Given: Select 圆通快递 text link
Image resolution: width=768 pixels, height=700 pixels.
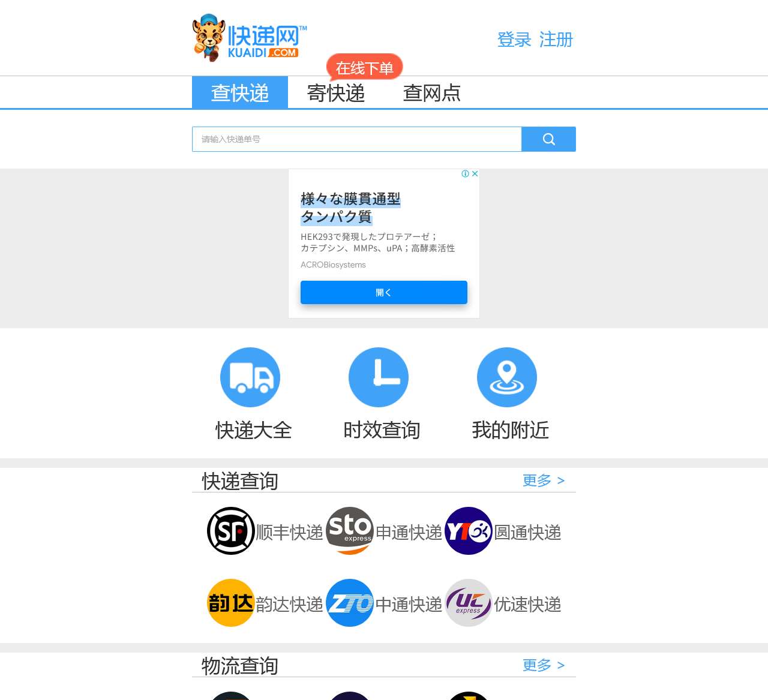Looking at the screenshot, I should 527,532.
